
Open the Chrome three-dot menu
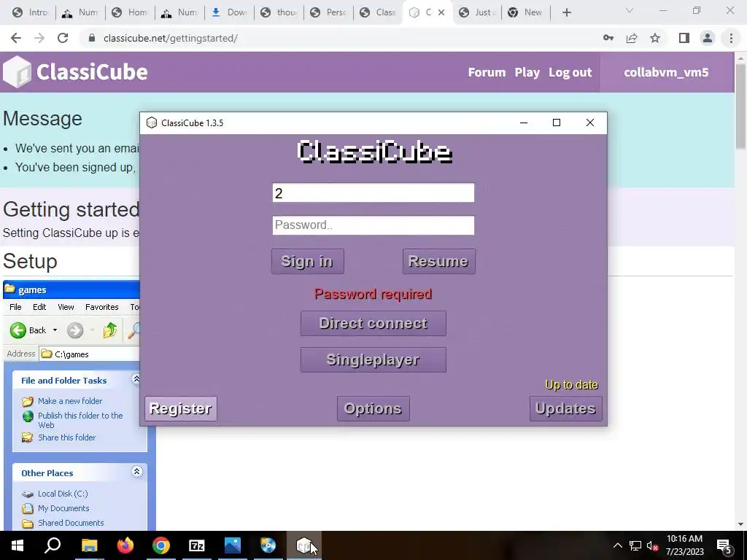(x=731, y=38)
